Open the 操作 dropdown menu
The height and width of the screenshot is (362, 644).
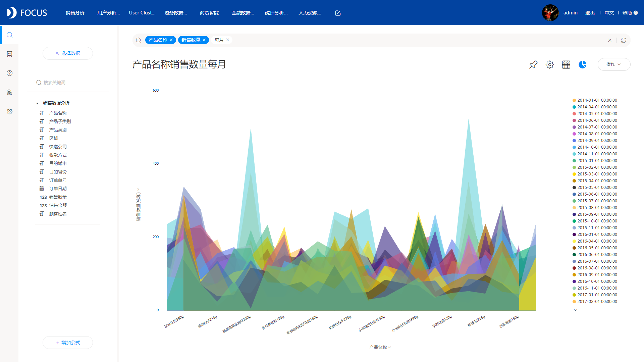tap(614, 64)
